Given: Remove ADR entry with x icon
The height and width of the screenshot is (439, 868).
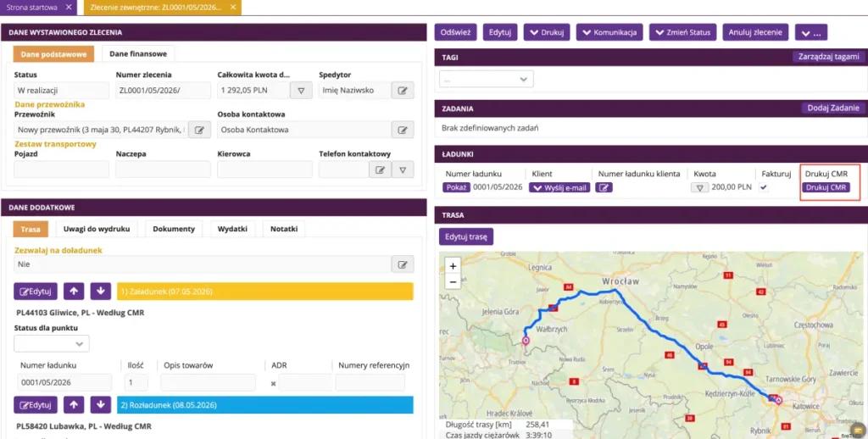Looking at the screenshot, I should coord(273,383).
